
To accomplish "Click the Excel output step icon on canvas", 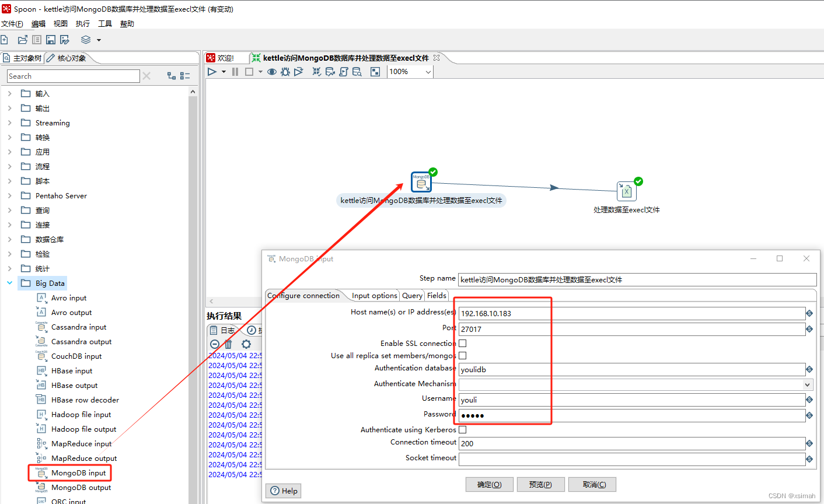I will click(x=626, y=191).
